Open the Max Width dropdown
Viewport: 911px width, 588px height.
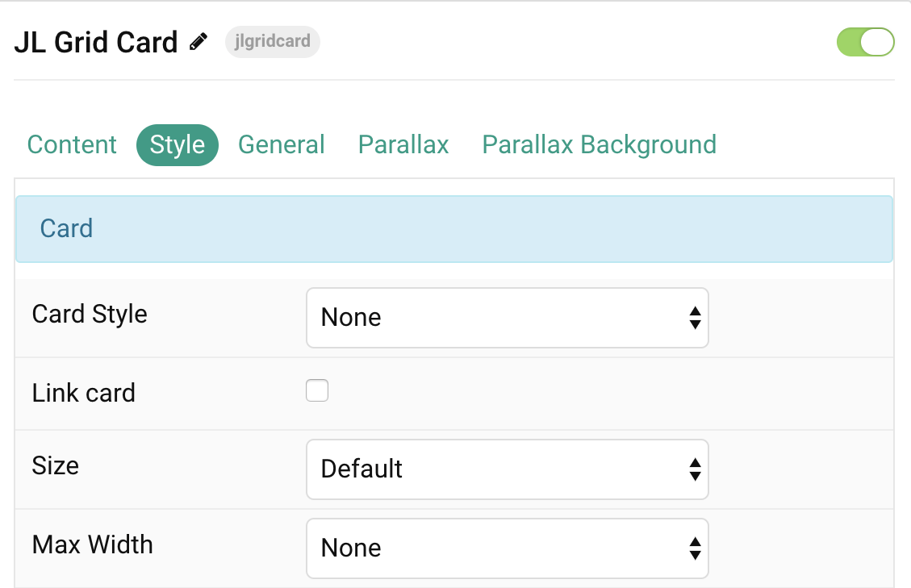(507, 548)
